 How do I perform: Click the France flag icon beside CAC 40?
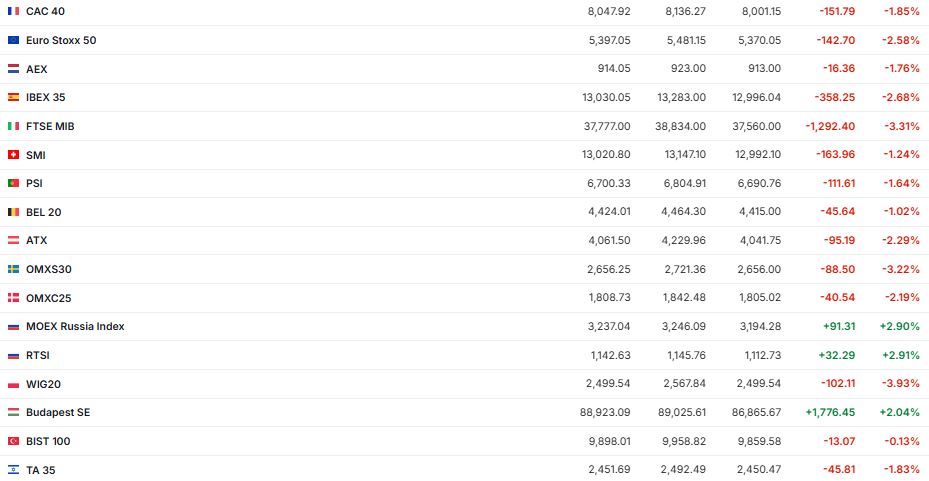tap(13, 11)
